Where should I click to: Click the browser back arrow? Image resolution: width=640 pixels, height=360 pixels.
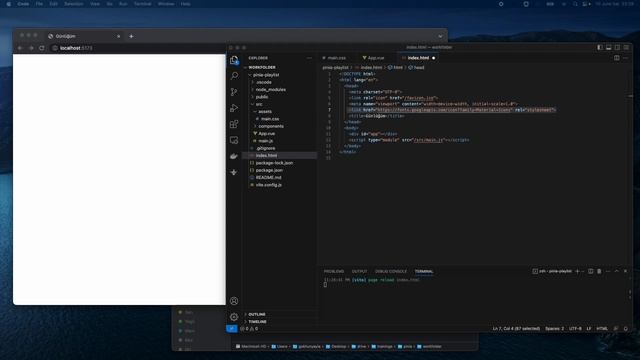click(x=20, y=48)
